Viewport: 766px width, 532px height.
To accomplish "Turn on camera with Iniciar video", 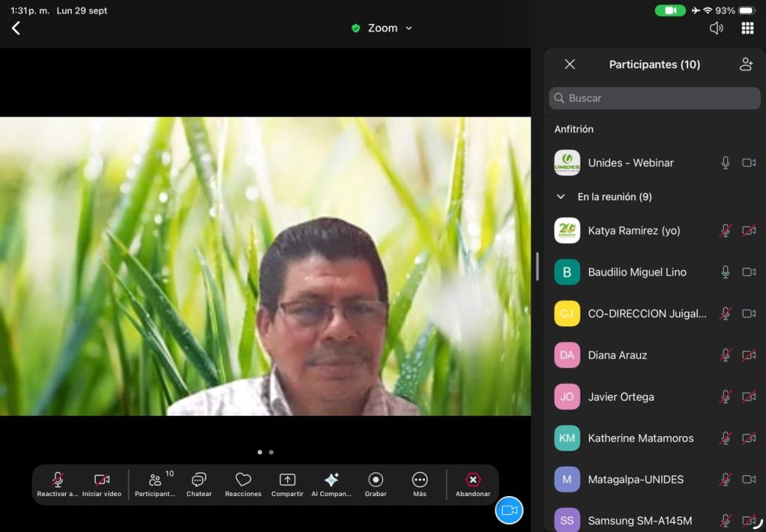I will (x=102, y=480).
